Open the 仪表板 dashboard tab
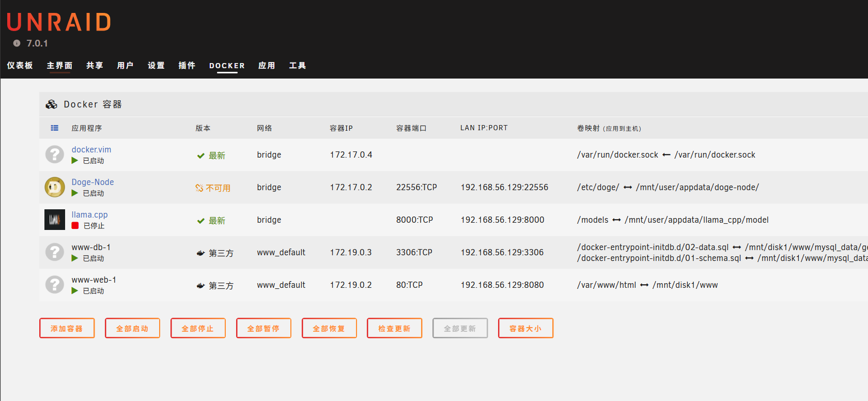The image size is (868, 401). click(20, 66)
